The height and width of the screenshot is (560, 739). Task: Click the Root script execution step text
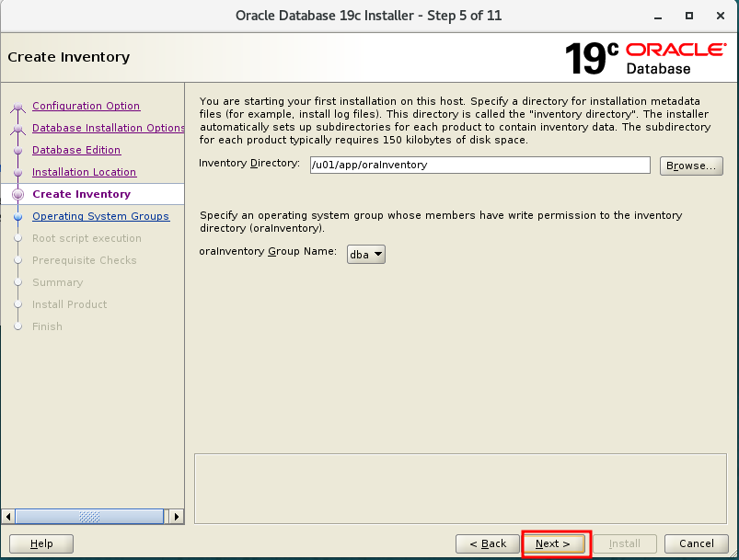point(87,238)
